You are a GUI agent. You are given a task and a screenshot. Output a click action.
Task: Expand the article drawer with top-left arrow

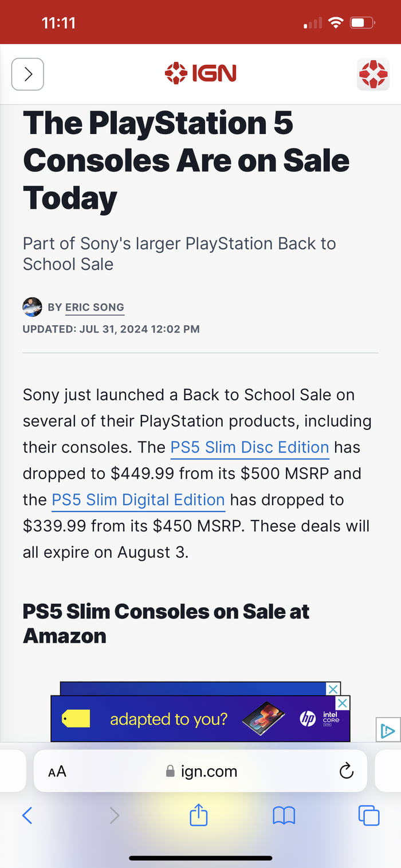click(27, 74)
